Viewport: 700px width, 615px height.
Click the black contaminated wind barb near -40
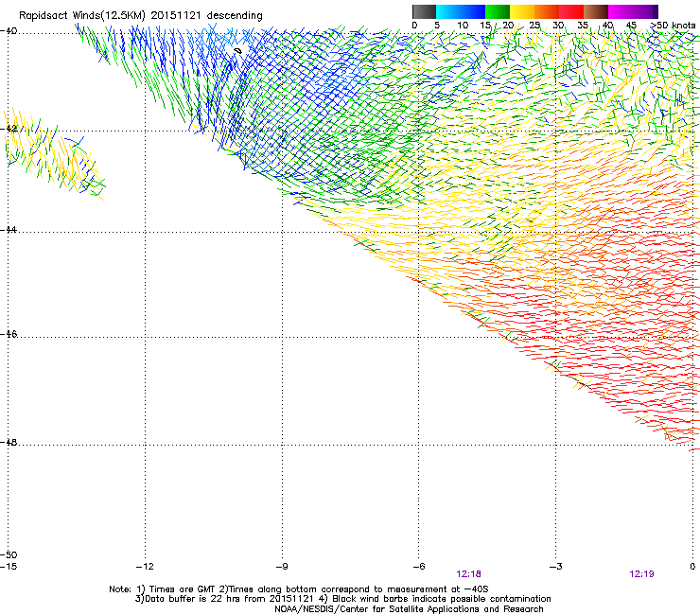pos(238,51)
